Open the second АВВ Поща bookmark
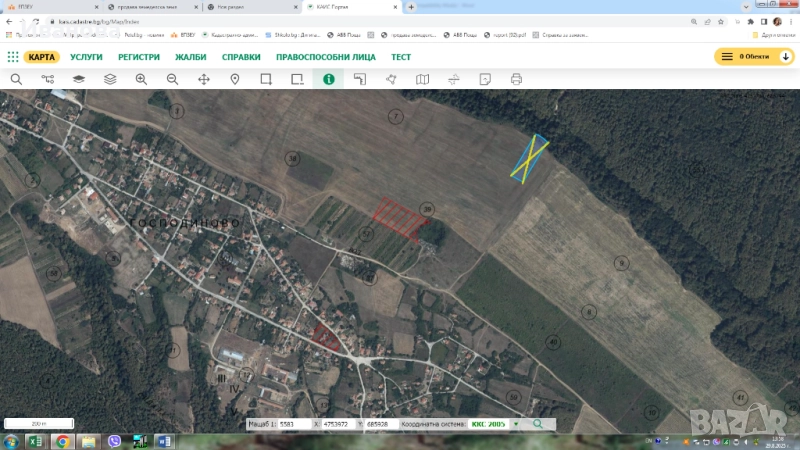Screen dimensions: 800x450 pyautogui.click(x=460, y=35)
